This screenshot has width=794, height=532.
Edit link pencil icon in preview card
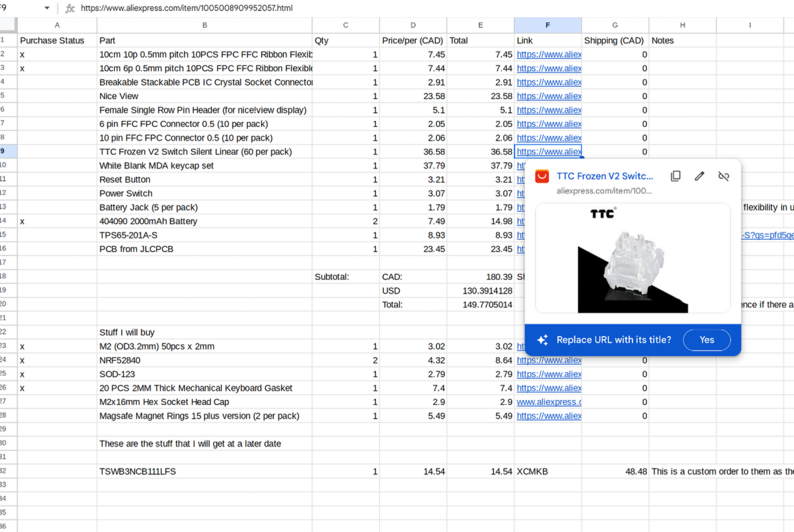coord(699,176)
